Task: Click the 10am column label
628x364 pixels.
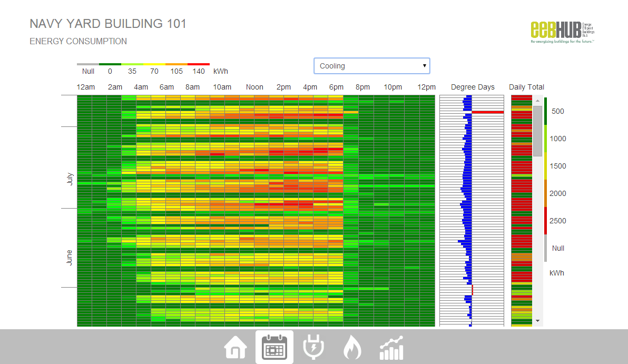Action: (x=222, y=87)
